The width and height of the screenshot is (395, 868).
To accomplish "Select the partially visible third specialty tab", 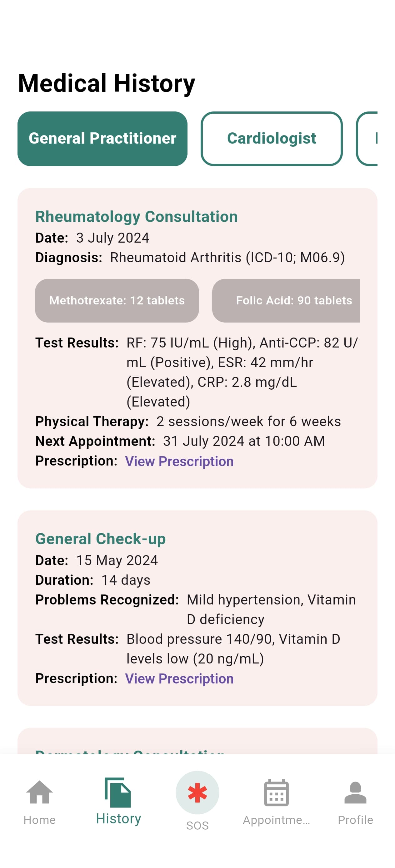I will (x=367, y=139).
